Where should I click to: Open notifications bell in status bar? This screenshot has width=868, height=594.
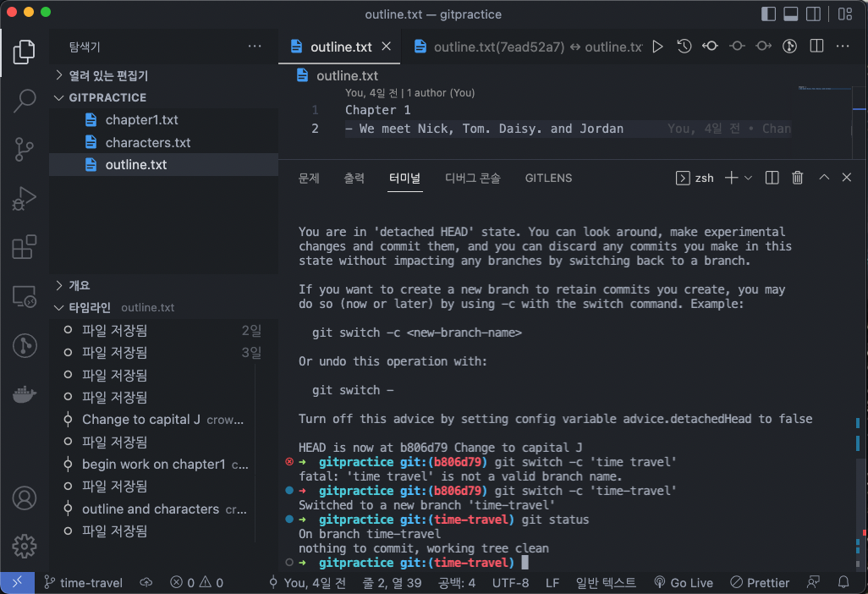tap(843, 582)
